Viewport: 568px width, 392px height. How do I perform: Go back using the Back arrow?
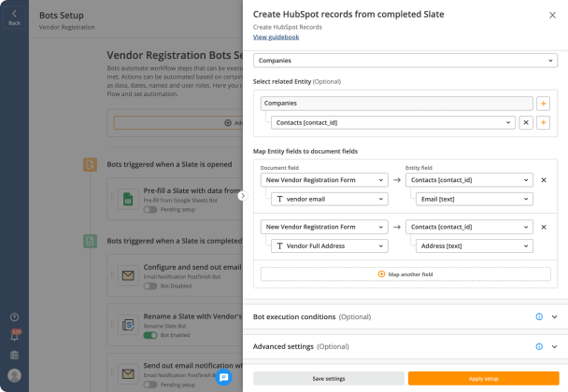(x=14, y=17)
